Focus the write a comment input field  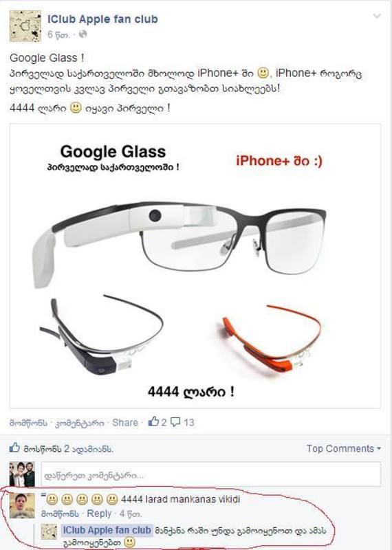pos(211,475)
